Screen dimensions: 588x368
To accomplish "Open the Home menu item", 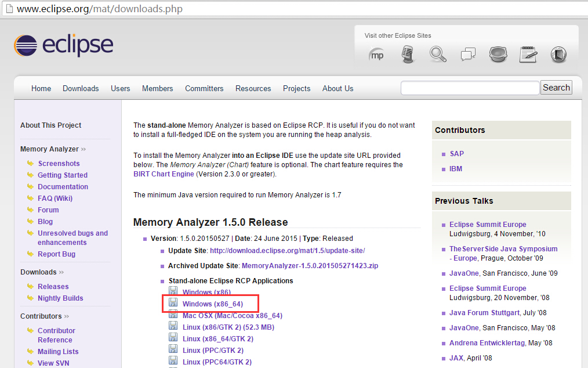I will [x=41, y=88].
